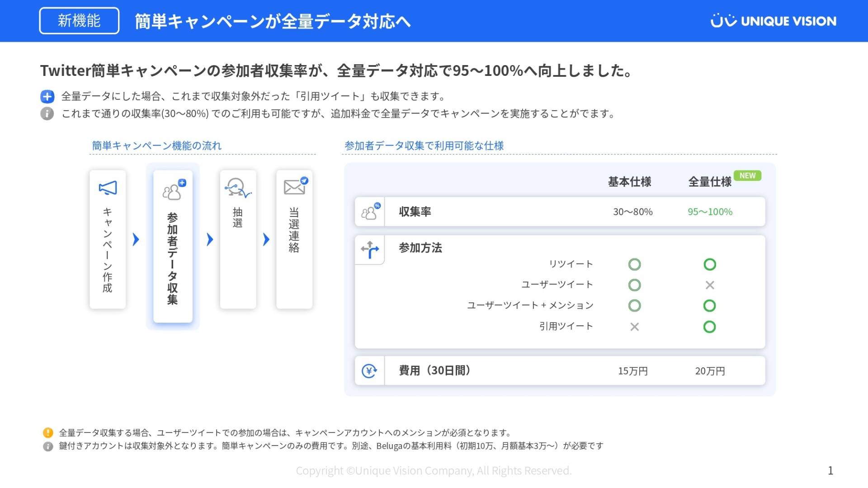The height and width of the screenshot is (488, 868).
Task: Click the 引用ツイート row label
Action: [566, 326]
